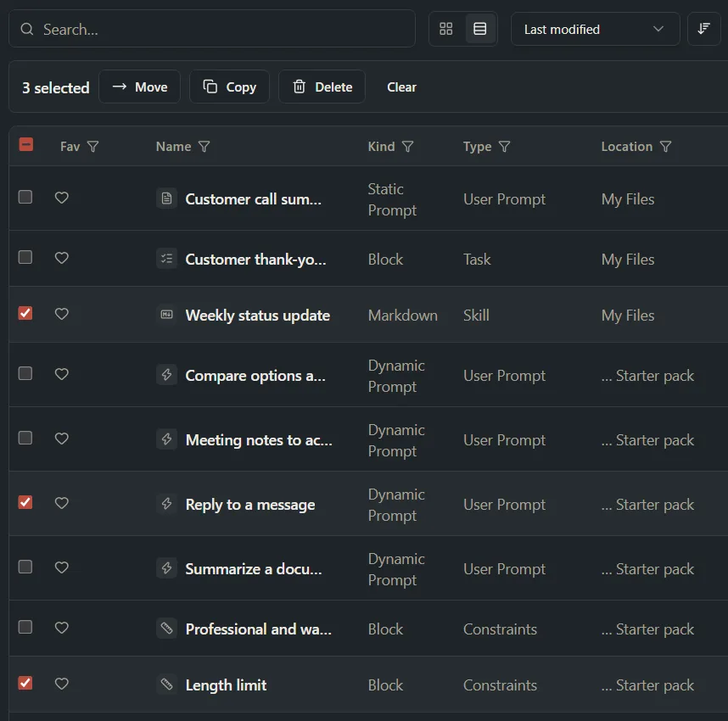Screen dimensions: 728x721
Task: Filter by Location column funnel
Action: coord(665,147)
